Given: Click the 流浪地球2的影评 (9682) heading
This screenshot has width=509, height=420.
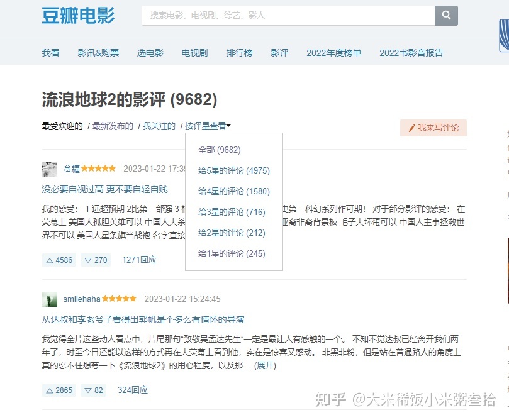Looking at the screenshot, I should [x=130, y=99].
